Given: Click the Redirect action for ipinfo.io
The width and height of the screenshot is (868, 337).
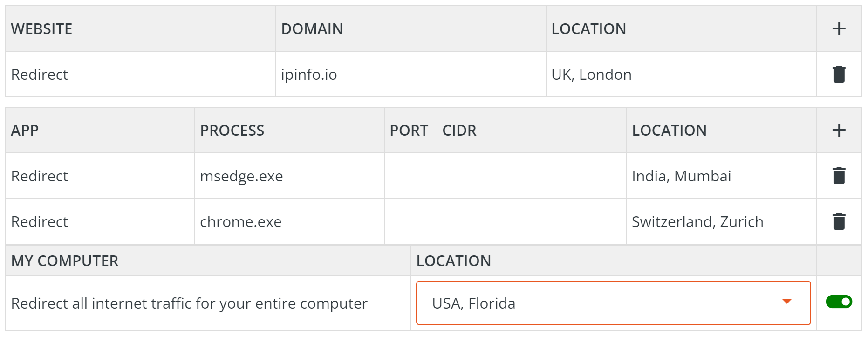Looking at the screenshot, I should [x=40, y=74].
